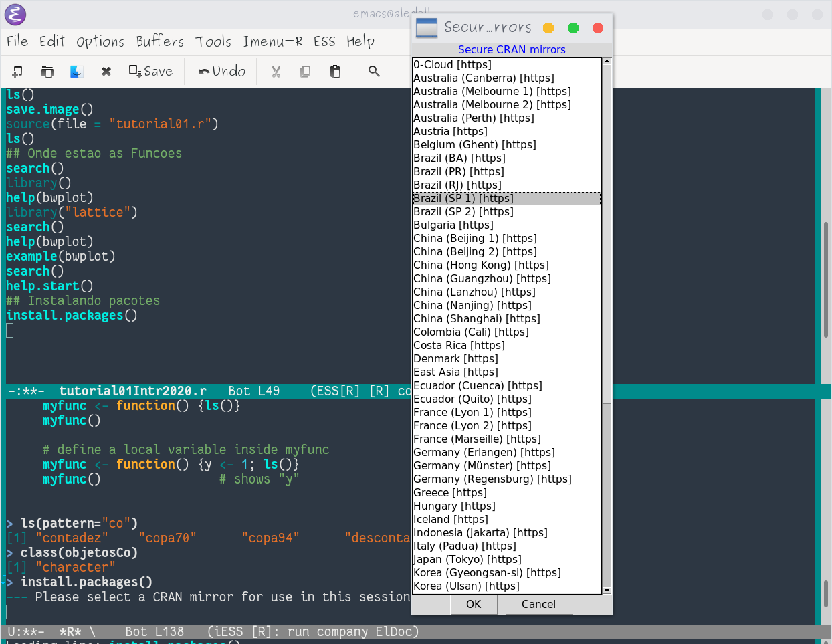
Task: Click the Cut scissors icon
Action: [276, 71]
